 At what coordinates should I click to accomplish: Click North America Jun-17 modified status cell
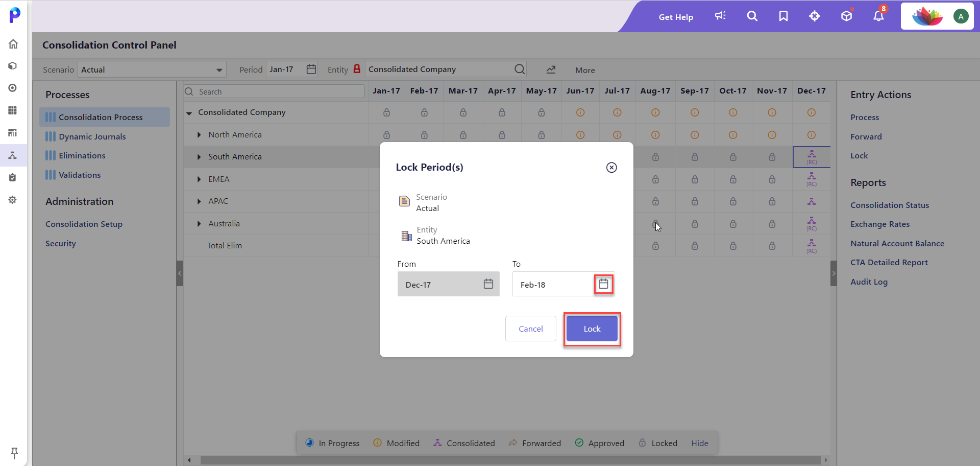[580, 135]
